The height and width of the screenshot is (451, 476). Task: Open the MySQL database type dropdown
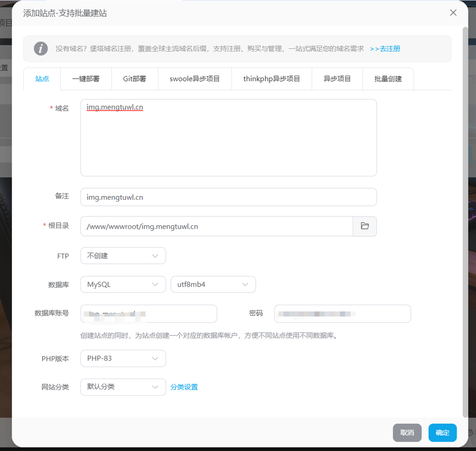click(x=123, y=285)
